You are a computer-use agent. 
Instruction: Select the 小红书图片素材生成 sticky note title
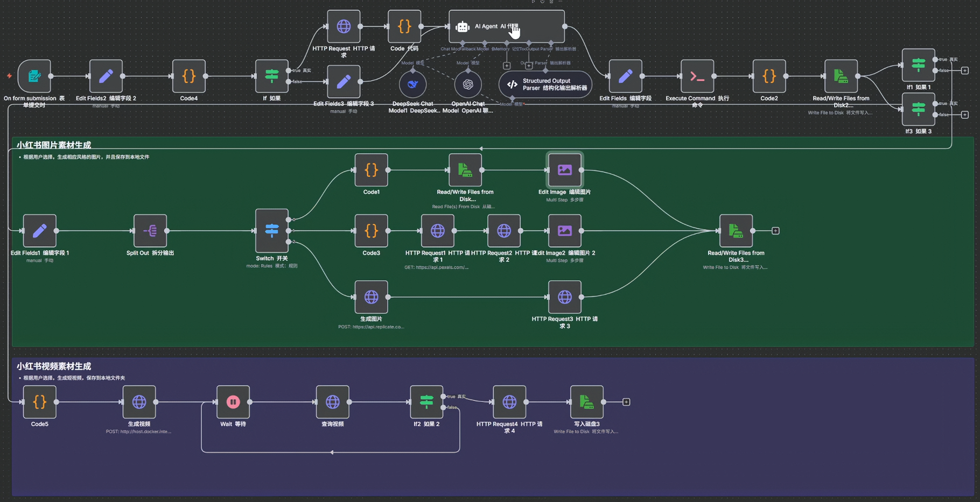(x=54, y=145)
